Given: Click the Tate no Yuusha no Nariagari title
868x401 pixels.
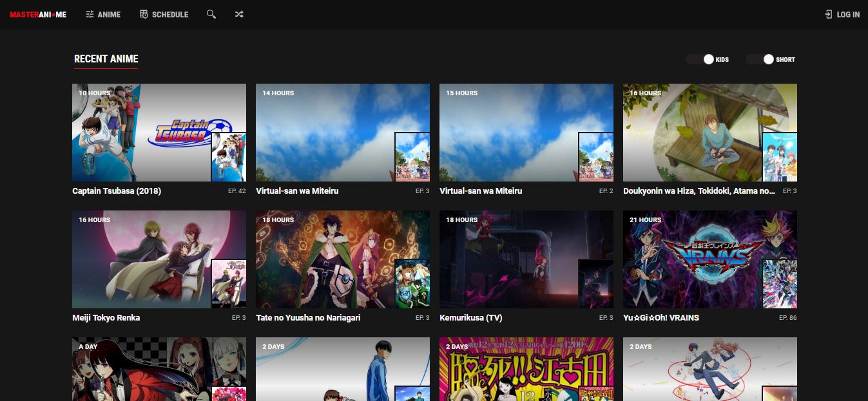Looking at the screenshot, I should pos(308,318).
